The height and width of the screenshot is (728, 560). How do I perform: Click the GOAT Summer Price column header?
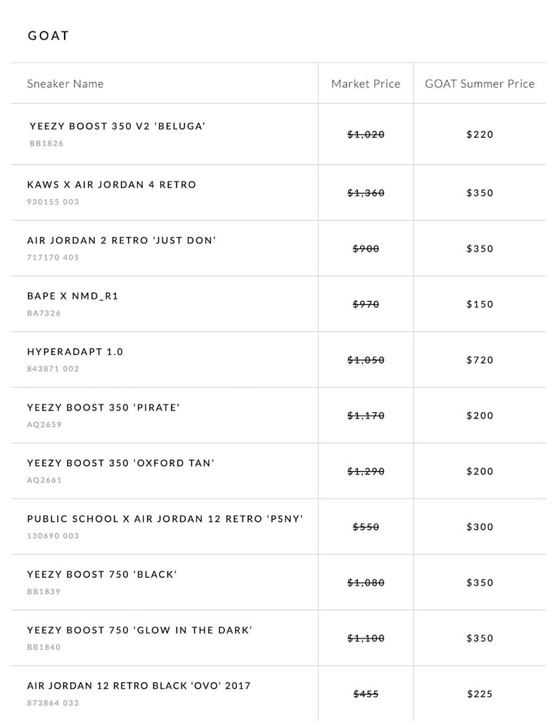point(479,83)
